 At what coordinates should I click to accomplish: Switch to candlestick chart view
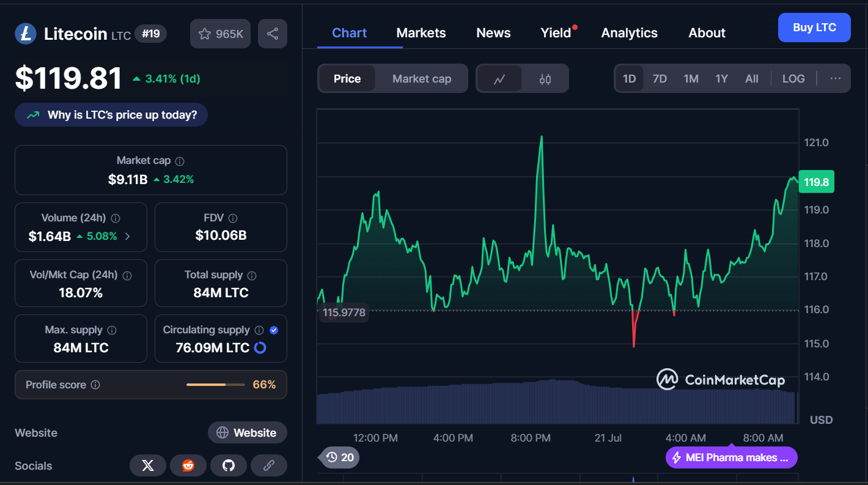tap(545, 79)
